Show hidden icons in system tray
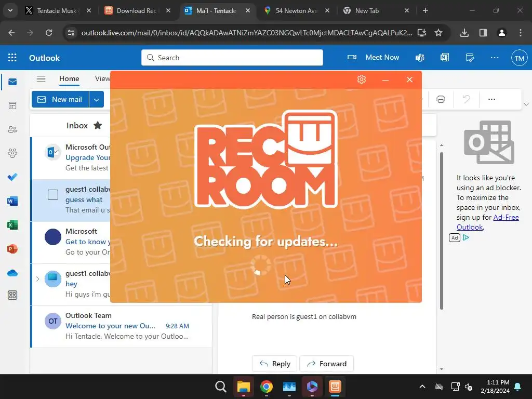 [x=422, y=387]
